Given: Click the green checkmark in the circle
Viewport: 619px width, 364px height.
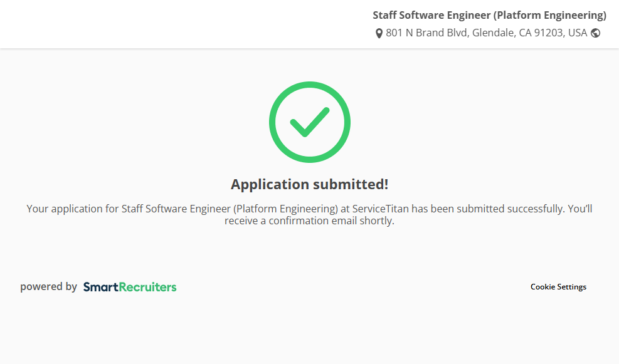Looking at the screenshot, I should [x=309, y=122].
